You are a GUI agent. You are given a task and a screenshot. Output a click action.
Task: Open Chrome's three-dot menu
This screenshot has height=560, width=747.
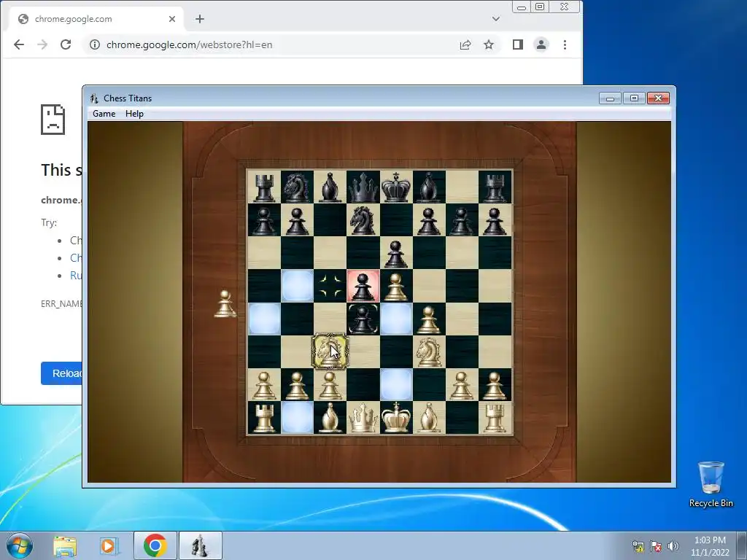[x=565, y=44]
